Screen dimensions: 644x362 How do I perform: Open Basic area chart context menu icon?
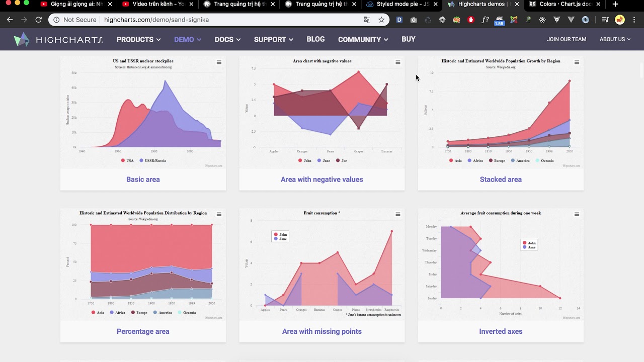[219, 62]
